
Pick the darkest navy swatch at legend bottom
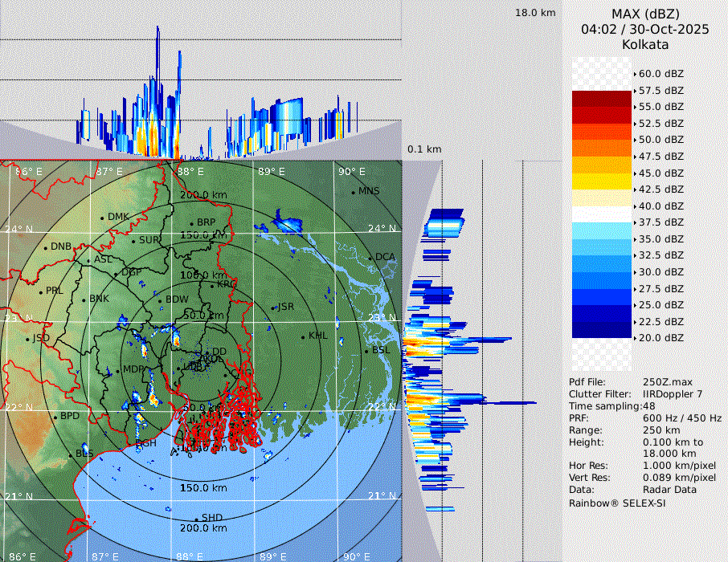coord(602,330)
